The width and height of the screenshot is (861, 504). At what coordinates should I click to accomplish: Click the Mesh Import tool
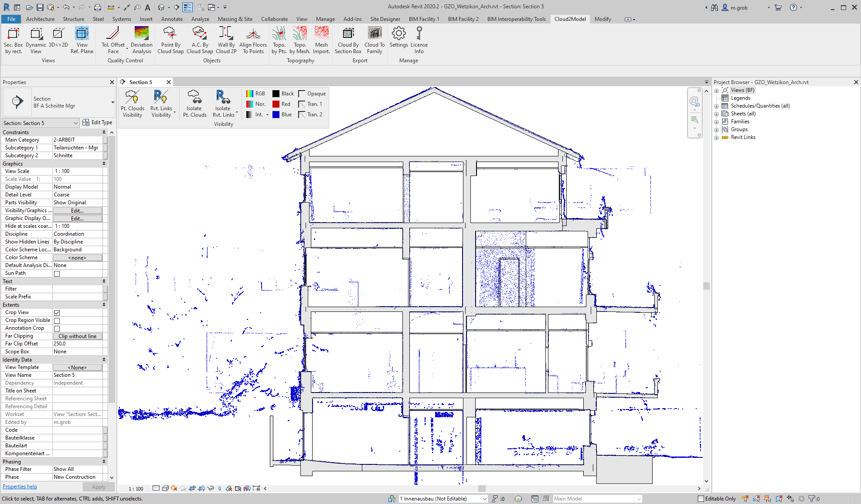click(321, 40)
